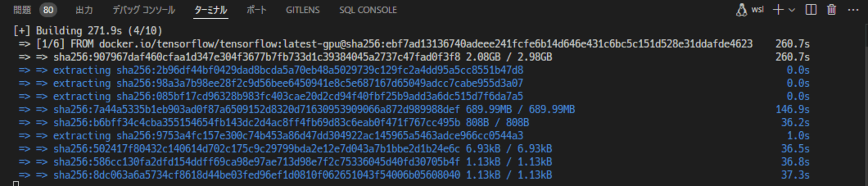Click the wsl Linux penguin icon

[x=741, y=10]
